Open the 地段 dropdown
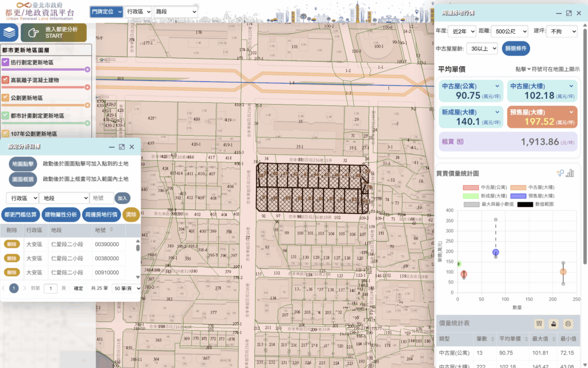 point(64,198)
